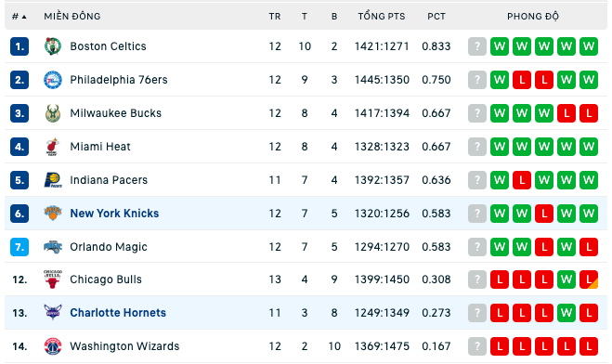
Task: Click the Hornets green W form badge
Action: pyautogui.click(x=566, y=313)
